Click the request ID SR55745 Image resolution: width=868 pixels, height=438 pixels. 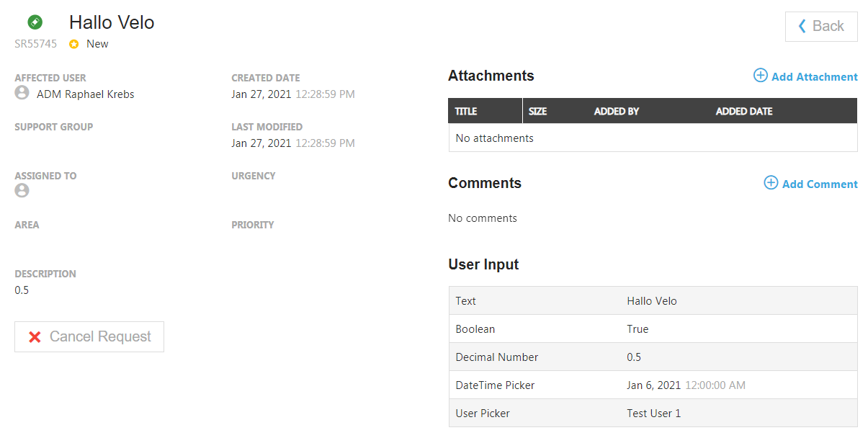(x=36, y=44)
